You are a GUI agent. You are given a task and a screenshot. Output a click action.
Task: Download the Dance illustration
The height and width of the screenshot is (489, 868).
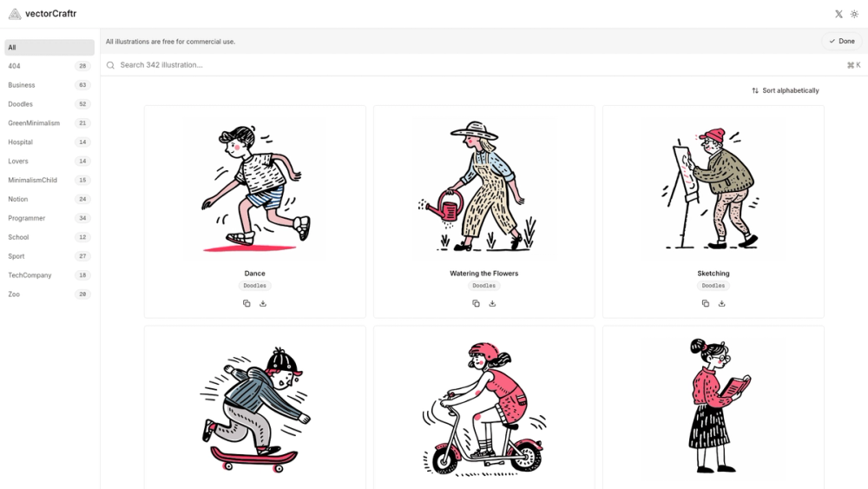click(x=263, y=303)
